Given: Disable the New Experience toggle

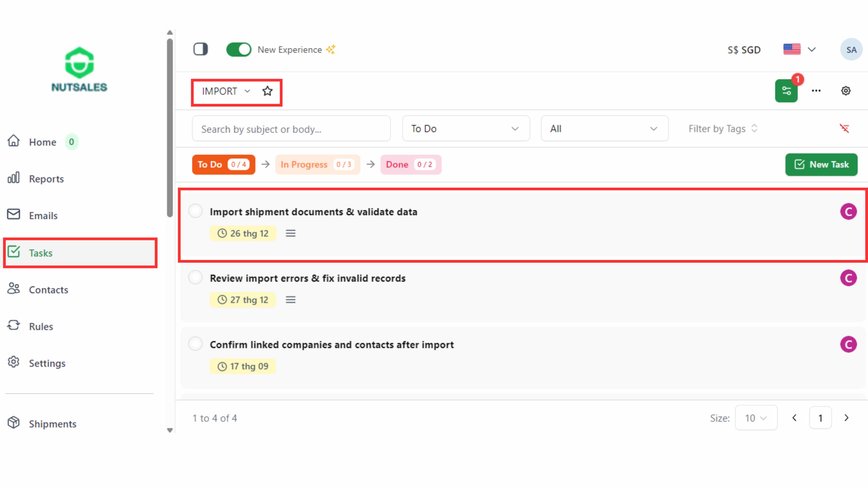Looking at the screenshot, I should [239, 50].
